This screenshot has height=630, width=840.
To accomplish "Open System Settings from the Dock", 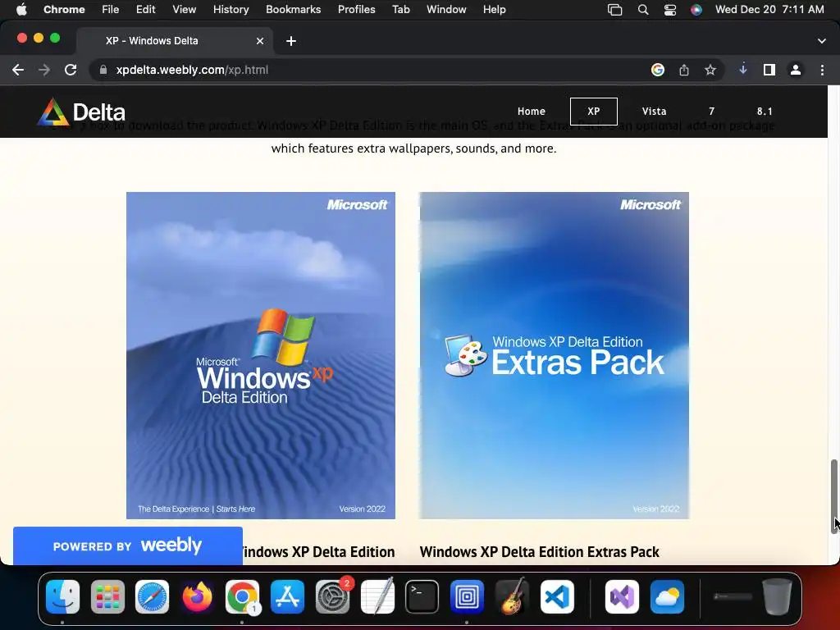I will pos(333,596).
